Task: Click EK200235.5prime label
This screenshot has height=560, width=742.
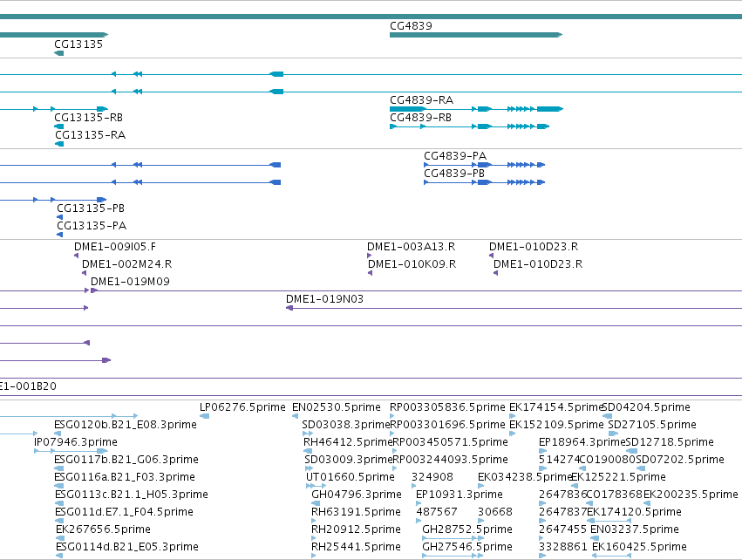Action: pos(691,495)
